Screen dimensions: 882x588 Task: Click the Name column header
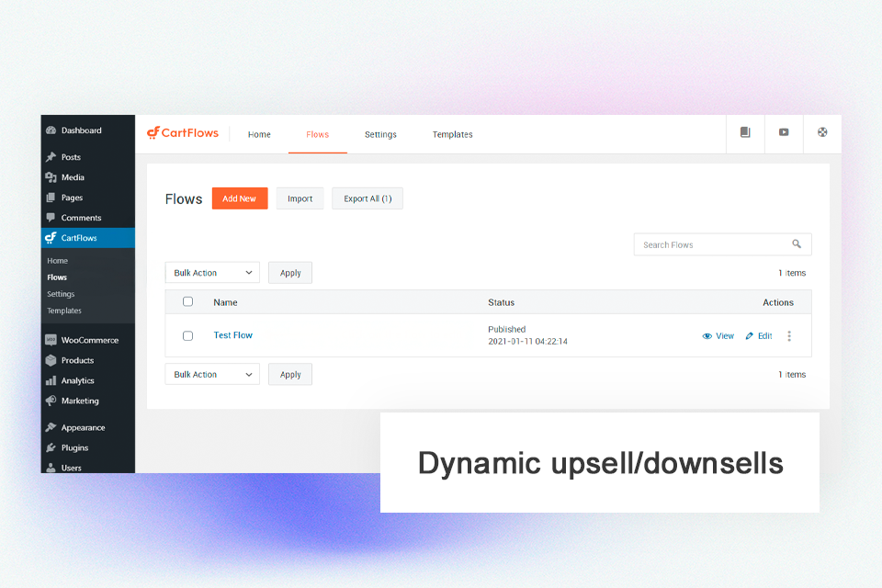226,302
